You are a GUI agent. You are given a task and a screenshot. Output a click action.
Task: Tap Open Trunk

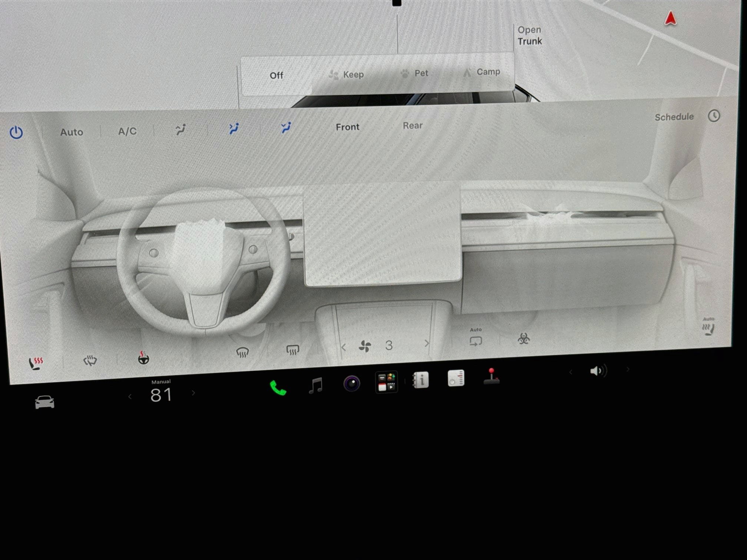point(529,36)
